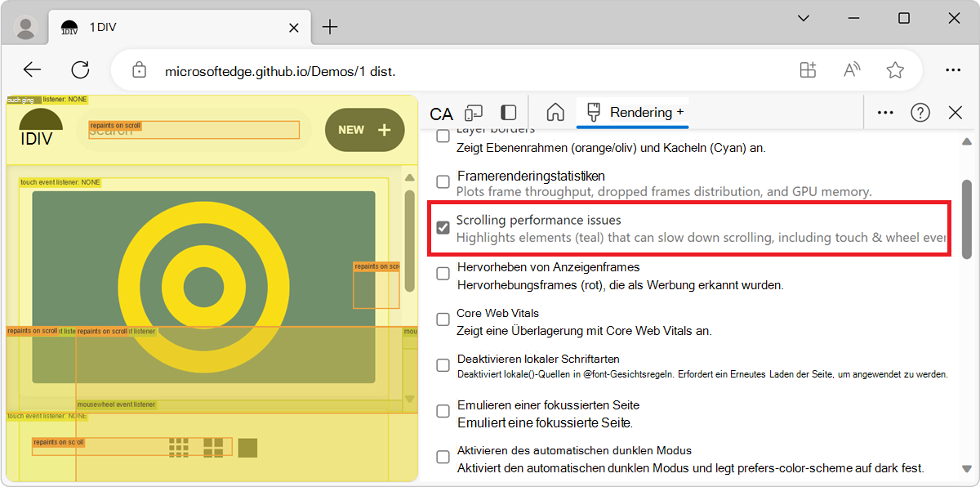
Task: Refresh the microsoftedge.github.io page
Action: tap(80, 69)
